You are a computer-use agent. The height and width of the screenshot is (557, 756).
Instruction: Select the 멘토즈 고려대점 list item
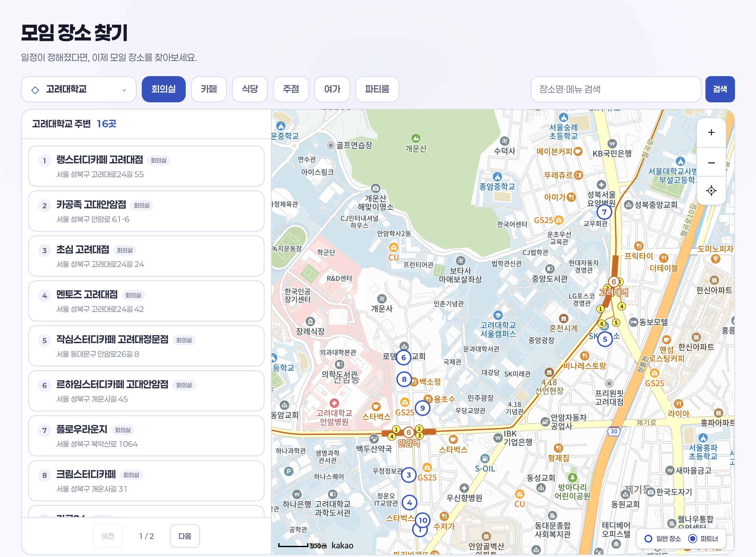(146, 301)
